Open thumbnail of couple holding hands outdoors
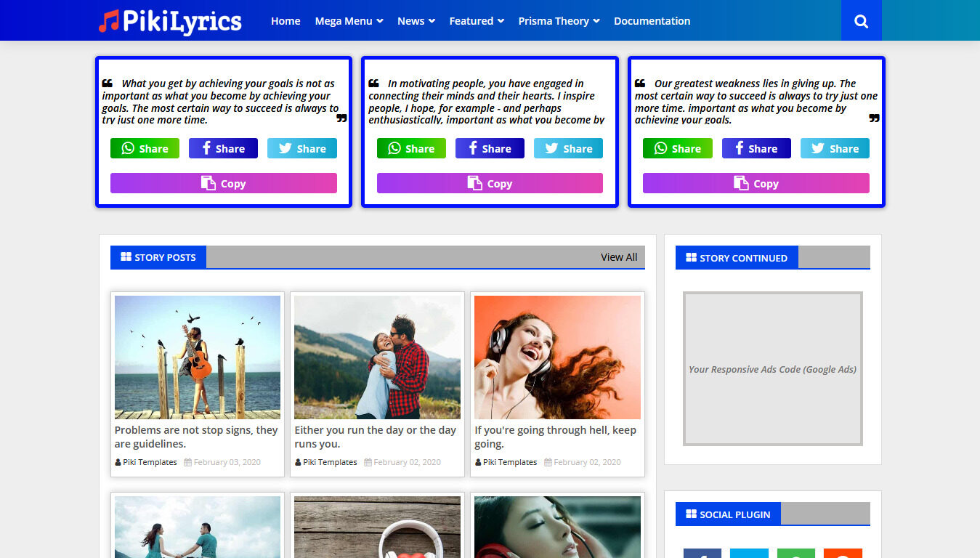Screen dimensions: 980x558 click(198, 527)
